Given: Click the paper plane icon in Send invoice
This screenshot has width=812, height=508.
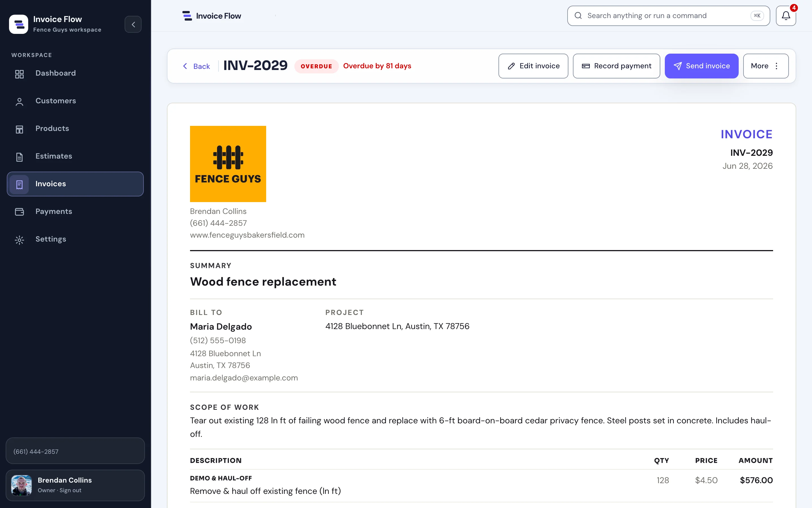Looking at the screenshot, I should click(678, 66).
